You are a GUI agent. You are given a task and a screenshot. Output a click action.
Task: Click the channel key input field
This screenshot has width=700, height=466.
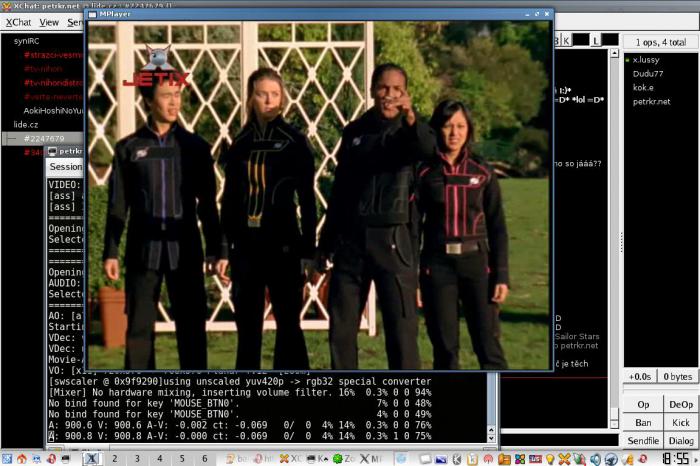click(581, 40)
